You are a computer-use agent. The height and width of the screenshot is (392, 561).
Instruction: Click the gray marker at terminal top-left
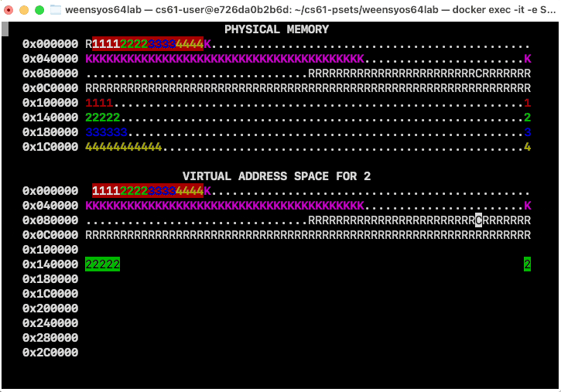(x=5, y=29)
